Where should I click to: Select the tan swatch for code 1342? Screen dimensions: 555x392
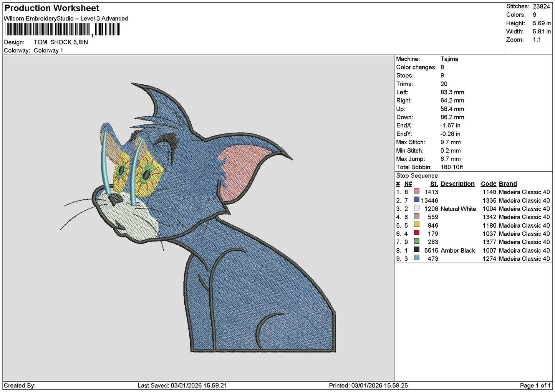click(x=416, y=216)
